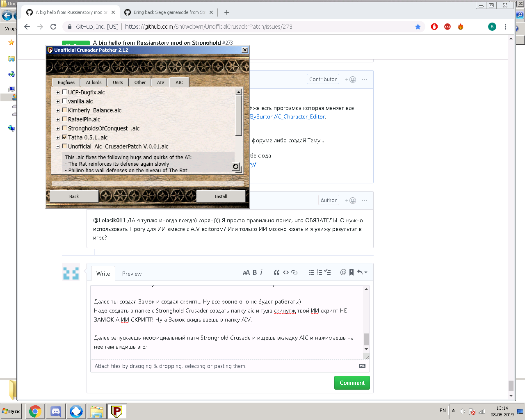Show hidden system tray icons

pyautogui.click(x=453, y=411)
